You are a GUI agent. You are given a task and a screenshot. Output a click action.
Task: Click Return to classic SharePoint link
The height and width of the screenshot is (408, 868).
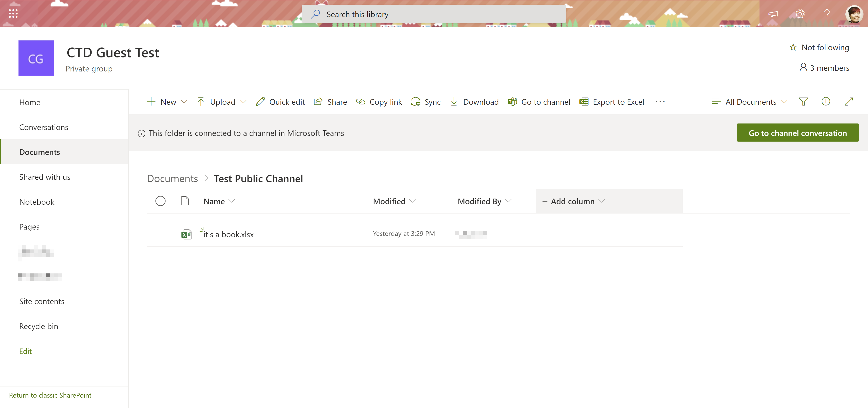click(50, 395)
